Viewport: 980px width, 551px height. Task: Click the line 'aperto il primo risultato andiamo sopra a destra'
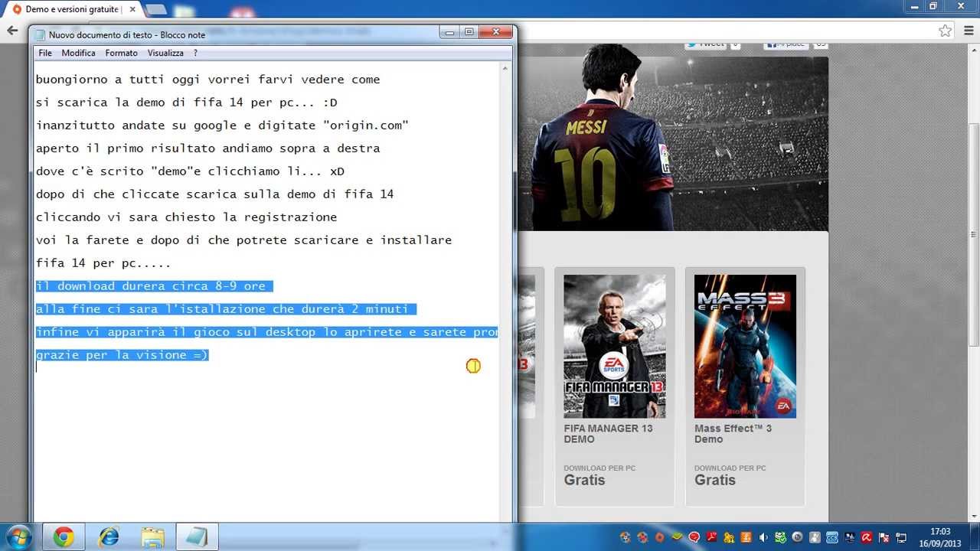[207, 148]
